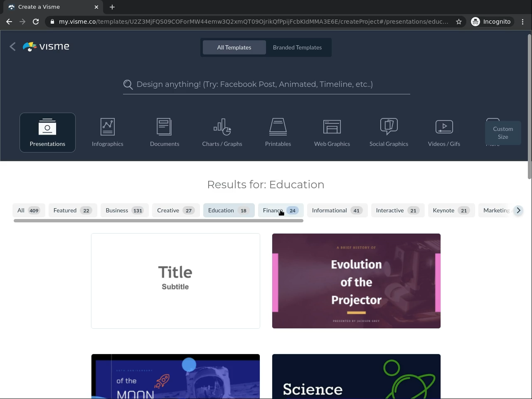
Task: Close the Create a Visme tab
Action: tap(96, 7)
